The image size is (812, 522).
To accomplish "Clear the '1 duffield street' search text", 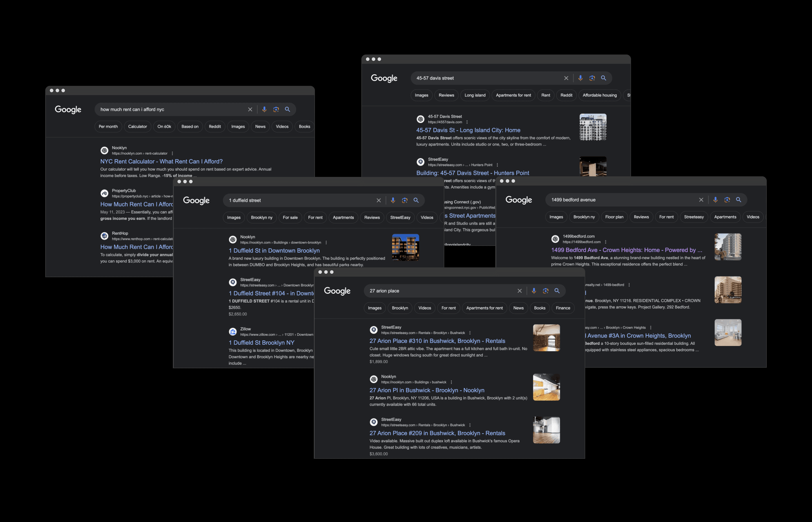I will click(378, 200).
